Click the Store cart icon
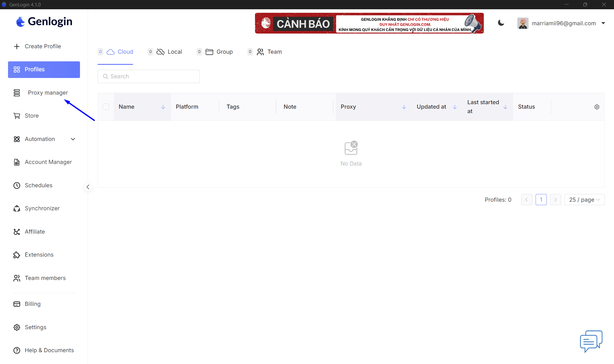Image resolution: width=614 pixels, height=364 pixels. pyautogui.click(x=17, y=116)
